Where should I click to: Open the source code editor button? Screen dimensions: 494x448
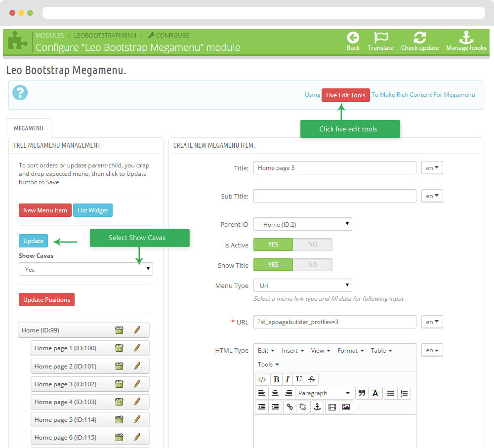pyautogui.click(x=262, y=379)
